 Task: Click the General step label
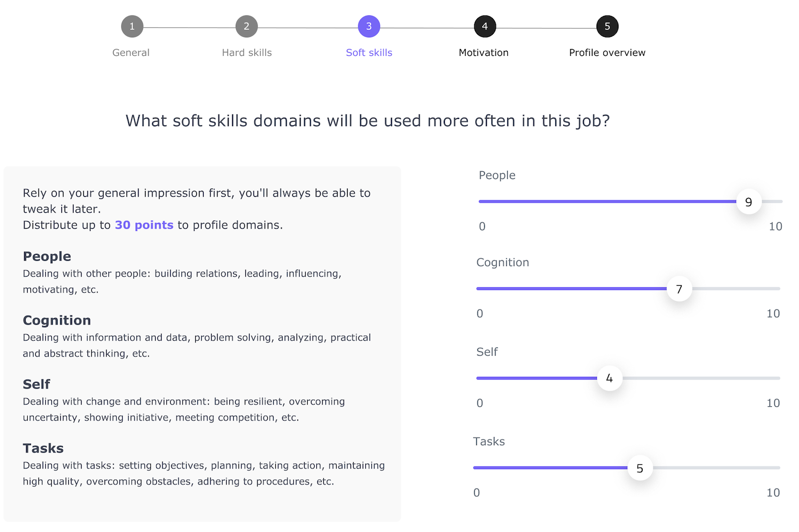pyautogui.click(x=131, y=53)
